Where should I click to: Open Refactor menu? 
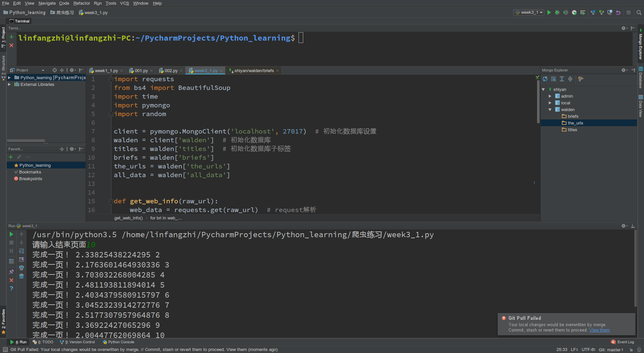82,3
